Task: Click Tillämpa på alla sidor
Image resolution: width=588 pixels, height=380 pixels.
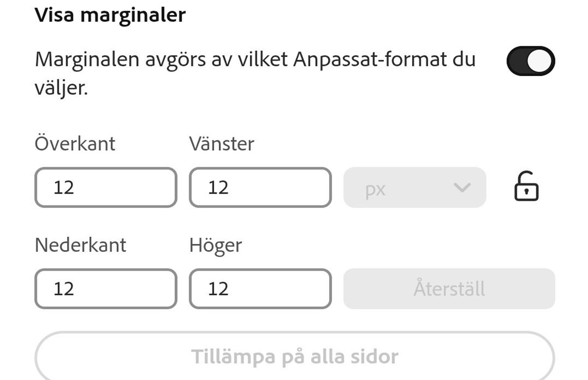Action: pyautogui.click(x=294, y=355)
